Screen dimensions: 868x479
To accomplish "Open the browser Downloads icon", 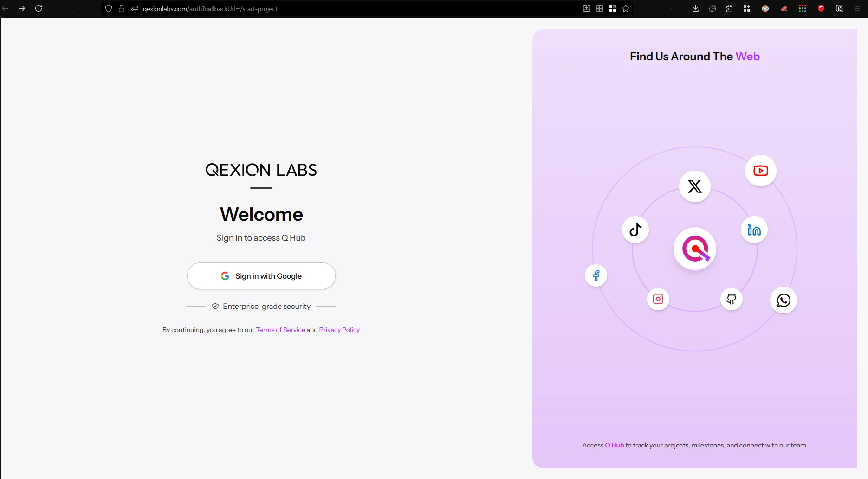I will point(695,8).
